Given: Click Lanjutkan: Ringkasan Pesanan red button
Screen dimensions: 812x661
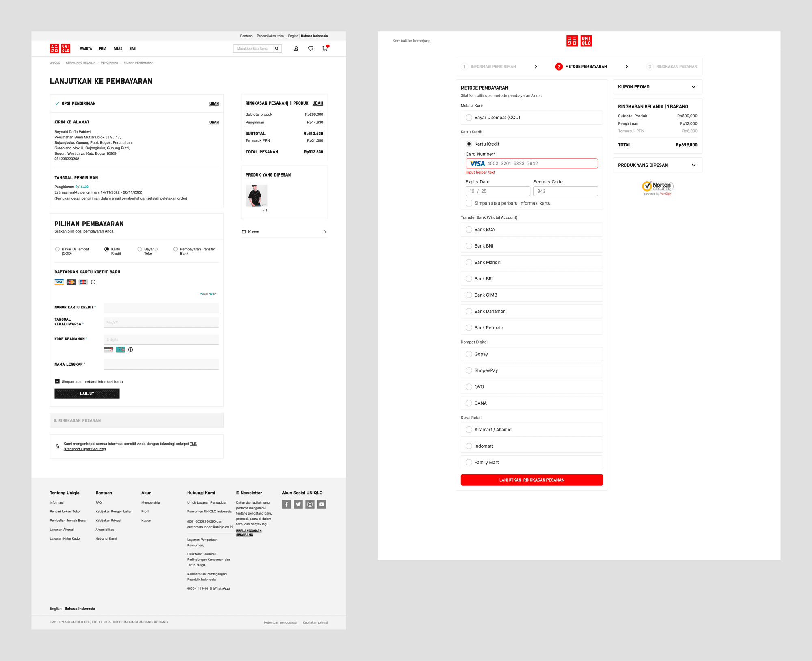Looking at the screenshot, I should [x=531, y=480].
